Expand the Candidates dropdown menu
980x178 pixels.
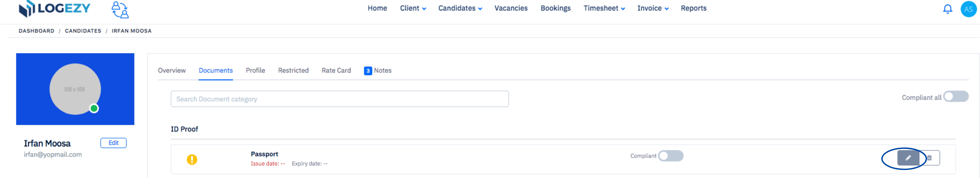(460, 8)
